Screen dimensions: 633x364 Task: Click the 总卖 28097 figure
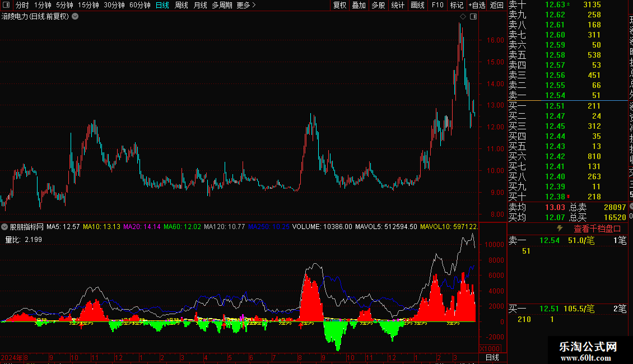click(x=615, y=207)
